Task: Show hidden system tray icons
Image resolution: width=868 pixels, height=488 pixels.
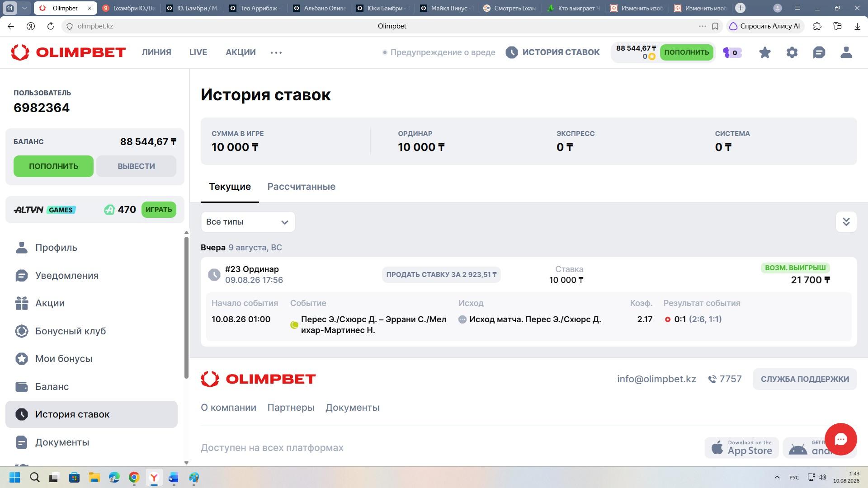Action: click(x=777, y=477)
